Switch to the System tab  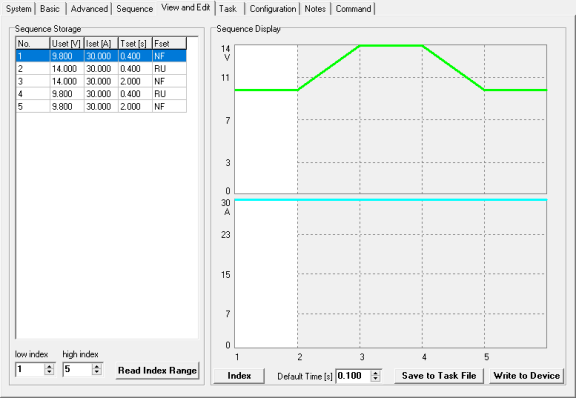coord(18,8)
